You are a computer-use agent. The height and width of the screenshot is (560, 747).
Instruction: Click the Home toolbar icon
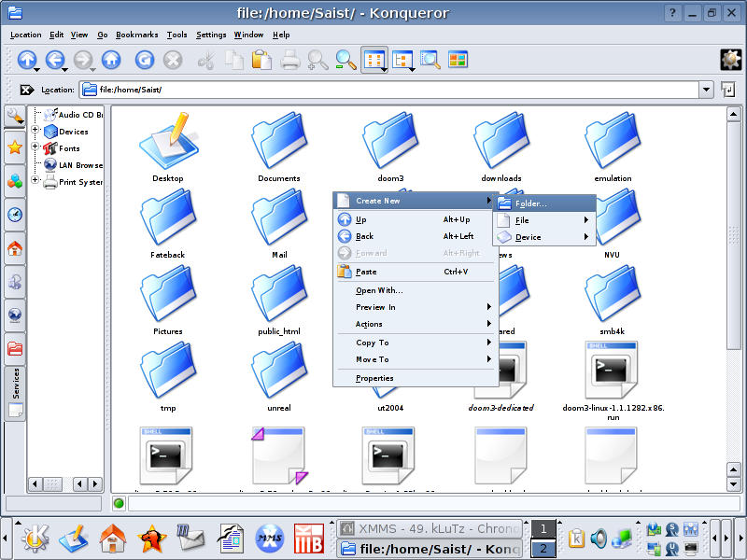(x=111, y=60)
